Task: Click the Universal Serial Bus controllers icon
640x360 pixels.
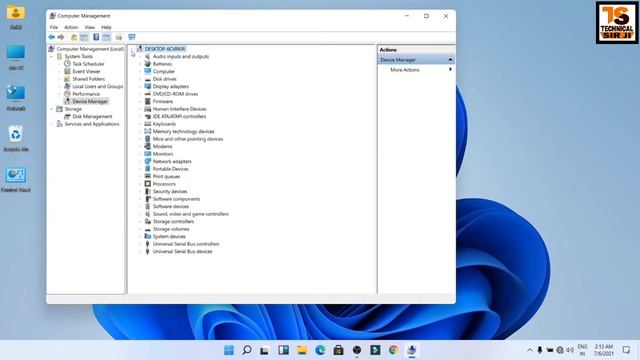Action: coord(148,244)
